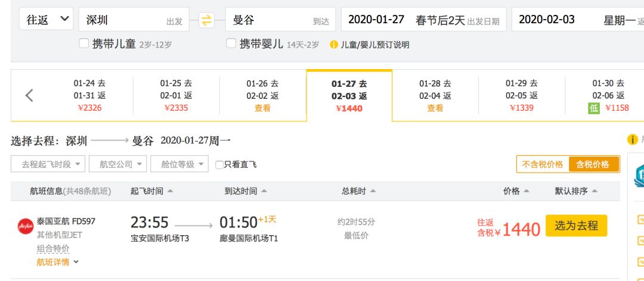Enable the 携带婴儿 checkbox
The height and width of the screenshot is (281, 644).
point(231,43)
